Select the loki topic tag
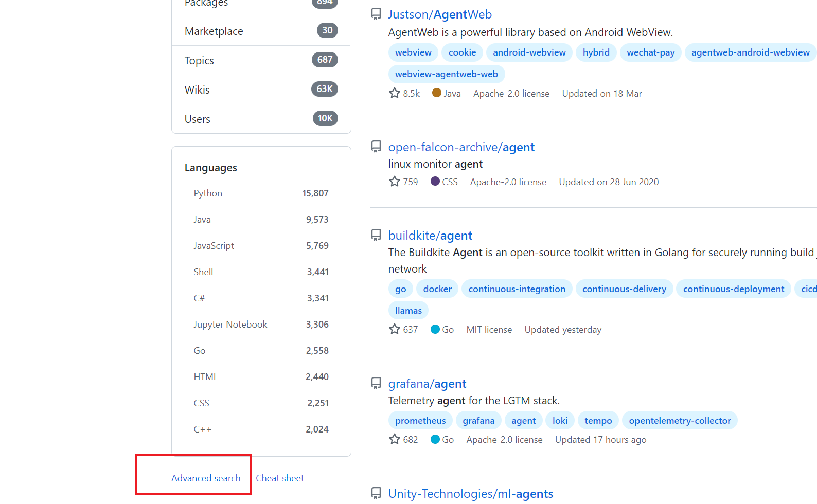 [560, 421]
